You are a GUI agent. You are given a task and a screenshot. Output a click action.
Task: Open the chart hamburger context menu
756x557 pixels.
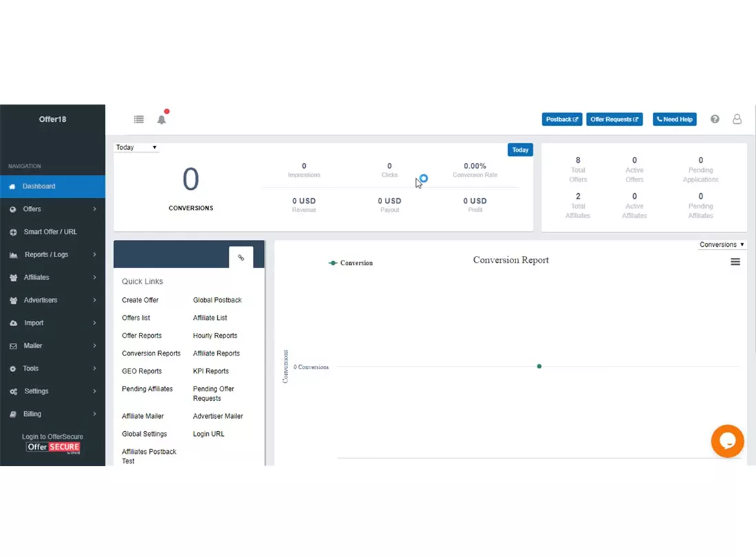pos(735,261)
